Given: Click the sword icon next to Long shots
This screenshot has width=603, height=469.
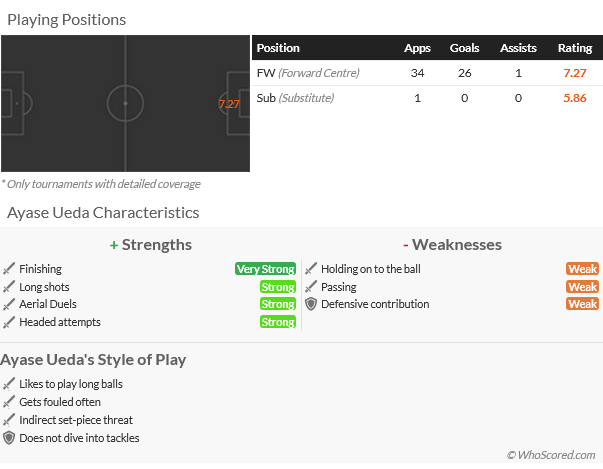Looking at the screenshot, I should pos(9,287).
